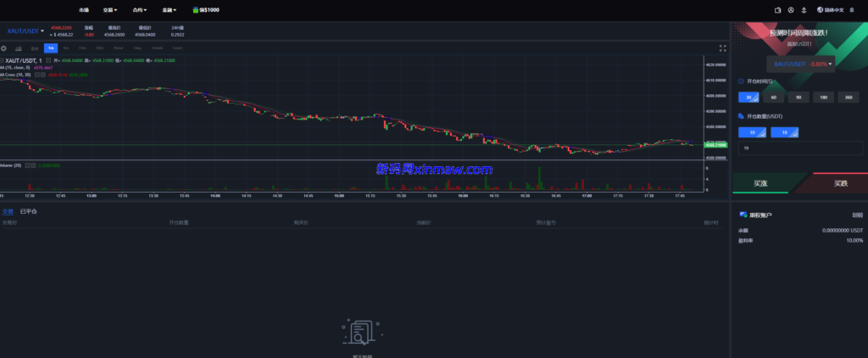Click the 倒计时 column header
The image size is (868, 358).
click(711, 223)
